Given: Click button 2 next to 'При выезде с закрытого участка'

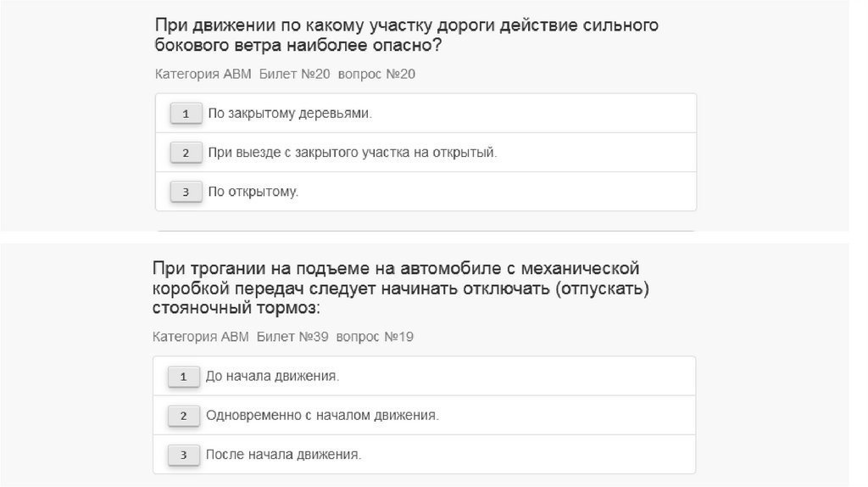Looking at the screenshot, I should click(185, 153).
